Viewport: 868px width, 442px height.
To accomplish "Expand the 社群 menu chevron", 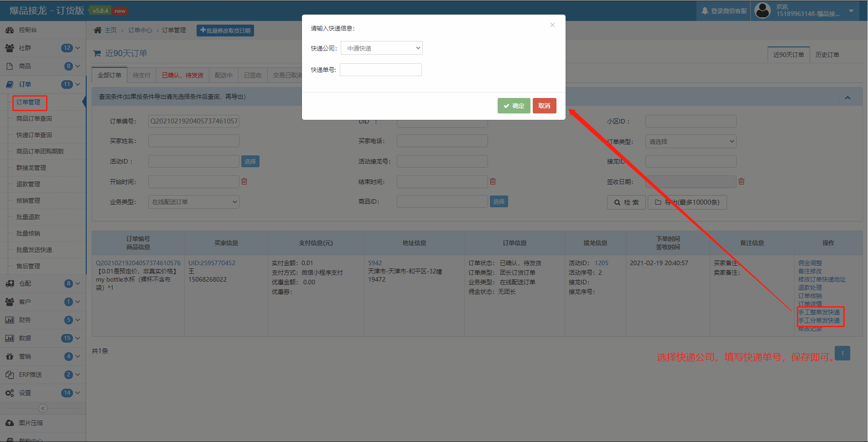I will pos(78,48).
